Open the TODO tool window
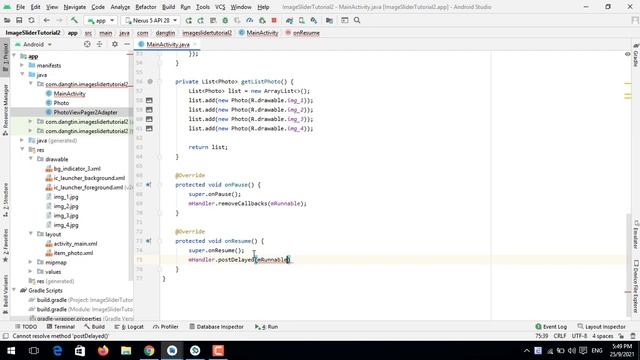This screenshot has height=360, width=640. tap(26, 327)
